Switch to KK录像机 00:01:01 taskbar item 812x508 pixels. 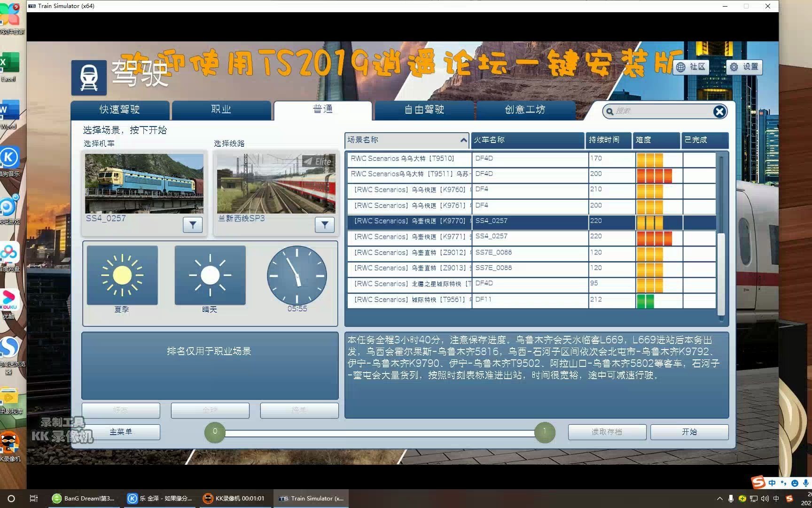pos(234,499)
